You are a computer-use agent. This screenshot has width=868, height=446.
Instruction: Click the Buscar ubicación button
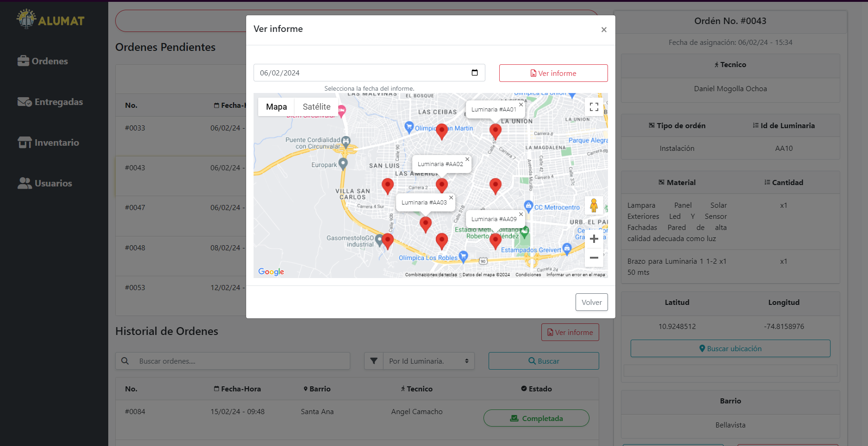coord(730,348)
